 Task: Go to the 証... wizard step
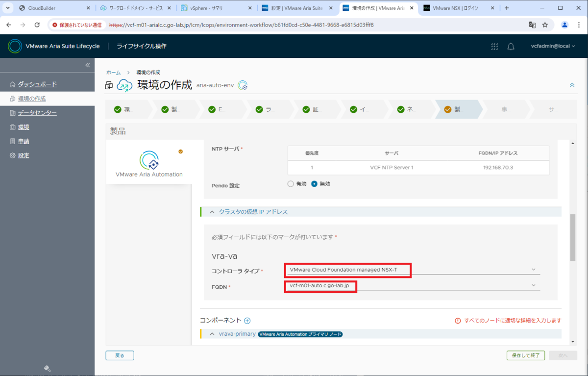pos(316,109)
